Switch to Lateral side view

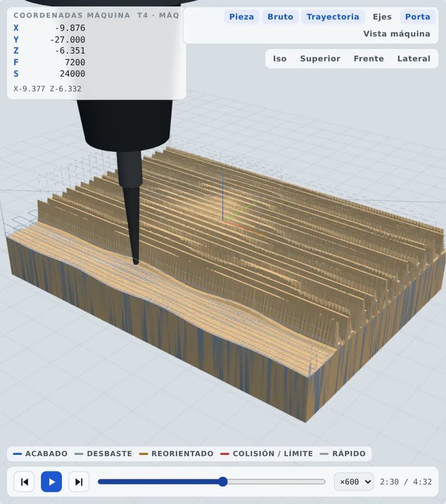pyautogui.click(x=413, y=59)
